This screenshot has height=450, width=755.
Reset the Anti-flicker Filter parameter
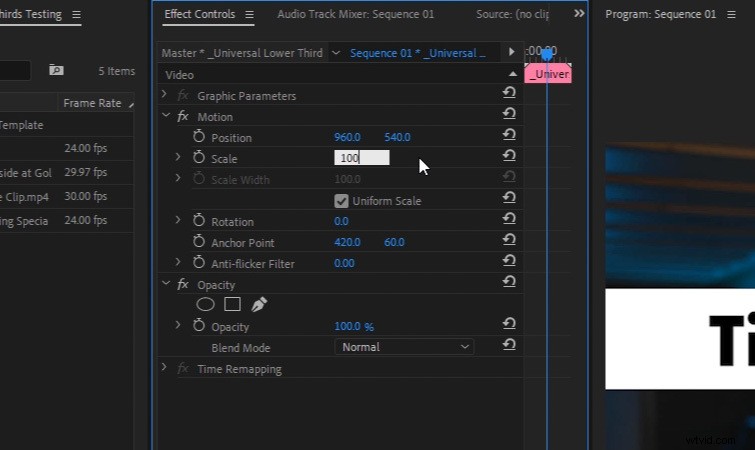[x=509, y=260]
